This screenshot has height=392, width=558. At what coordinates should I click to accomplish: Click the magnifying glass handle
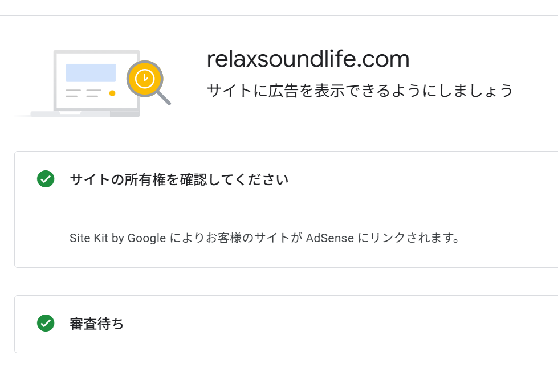click(x=164, y=97)
